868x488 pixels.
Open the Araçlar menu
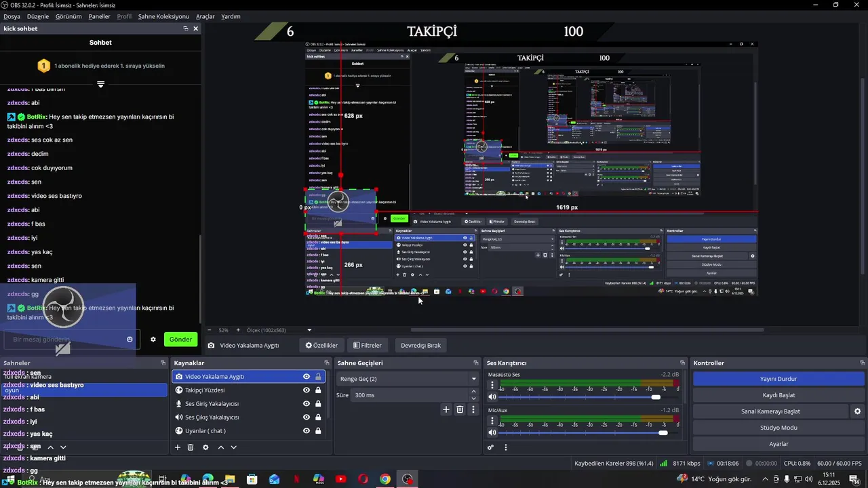205,16
